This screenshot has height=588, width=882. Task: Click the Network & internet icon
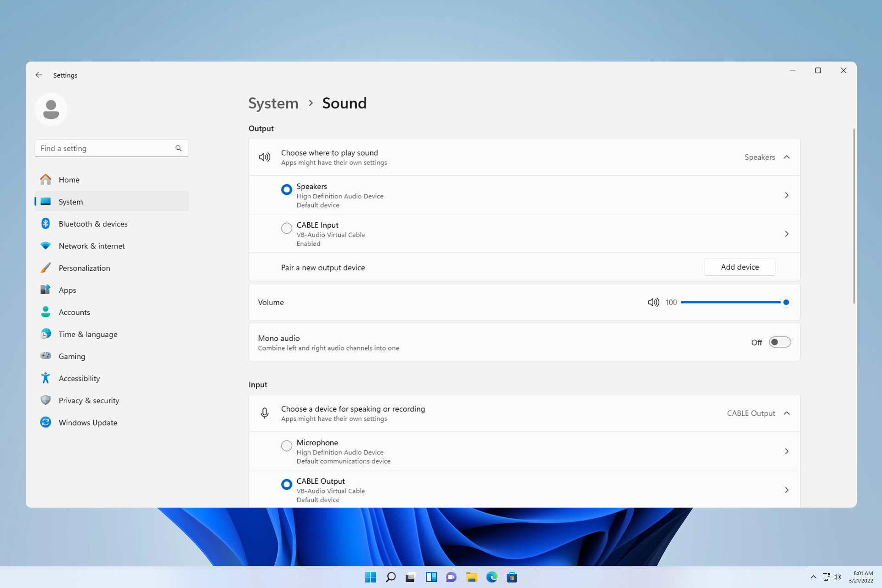click(x=45, y=245)
